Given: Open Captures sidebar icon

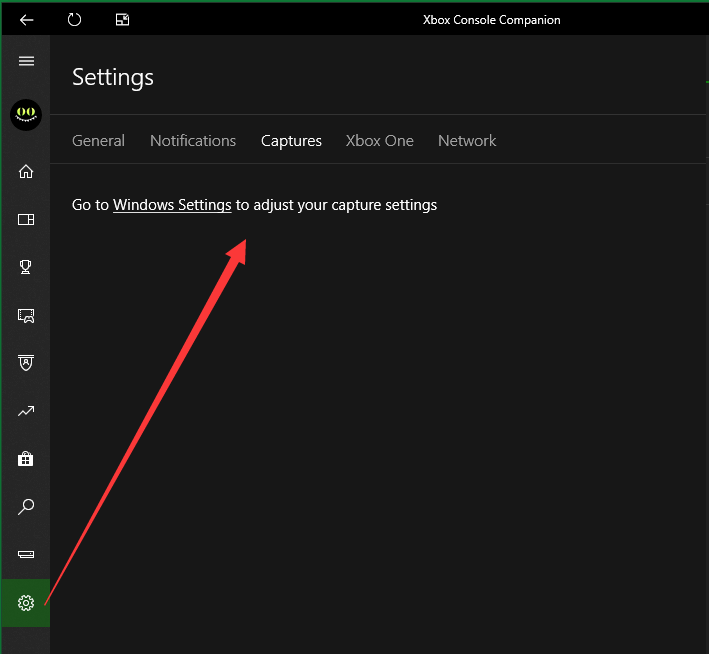Looking at the screenshot, I should coord(26,315).
